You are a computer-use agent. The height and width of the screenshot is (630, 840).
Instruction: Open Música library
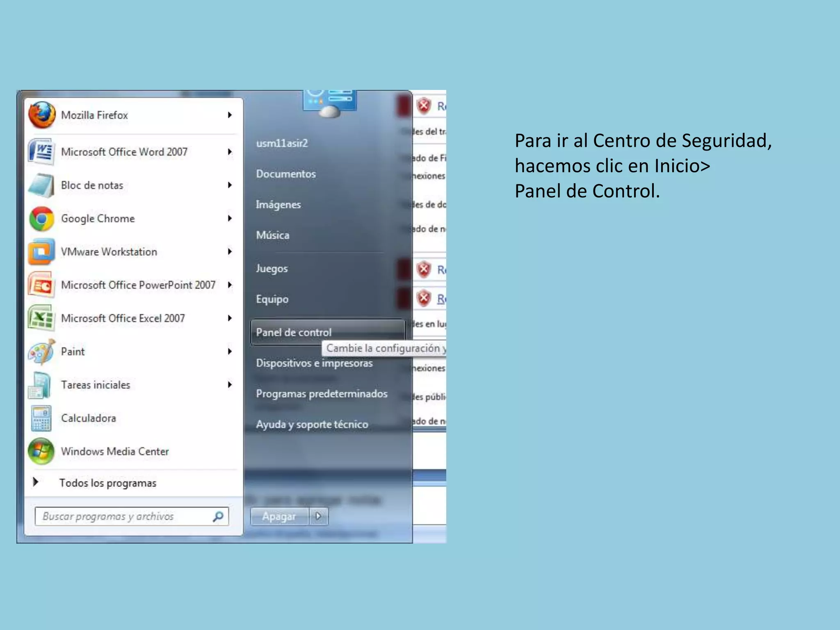point(272,235)
